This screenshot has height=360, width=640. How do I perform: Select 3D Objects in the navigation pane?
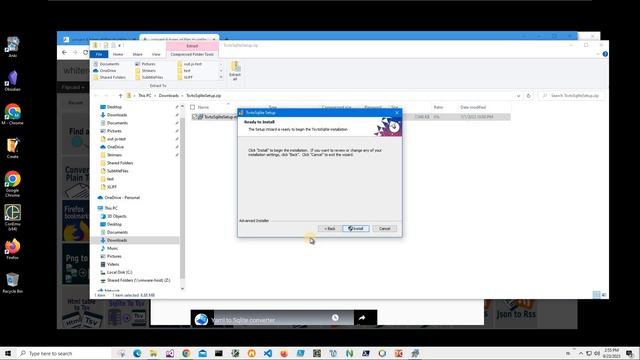click(113, 216)
